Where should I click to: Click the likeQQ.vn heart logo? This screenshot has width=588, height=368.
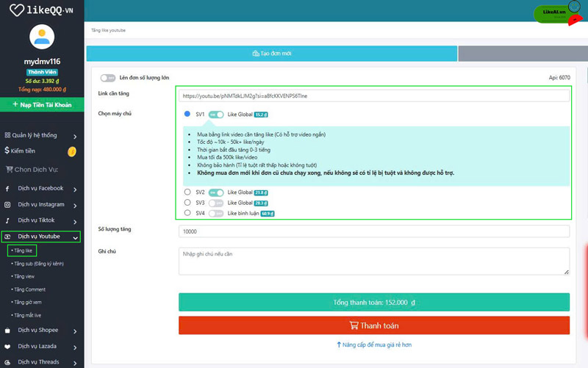(16, 10)
